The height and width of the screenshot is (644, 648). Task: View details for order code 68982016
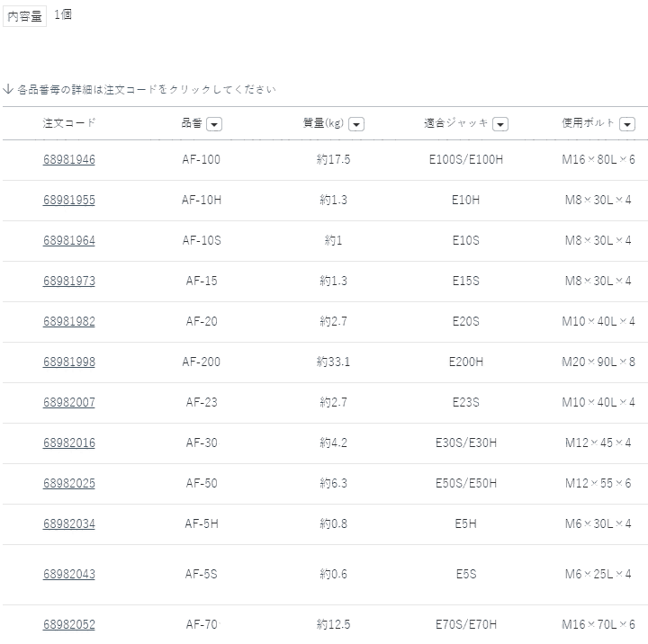[68, 443]
